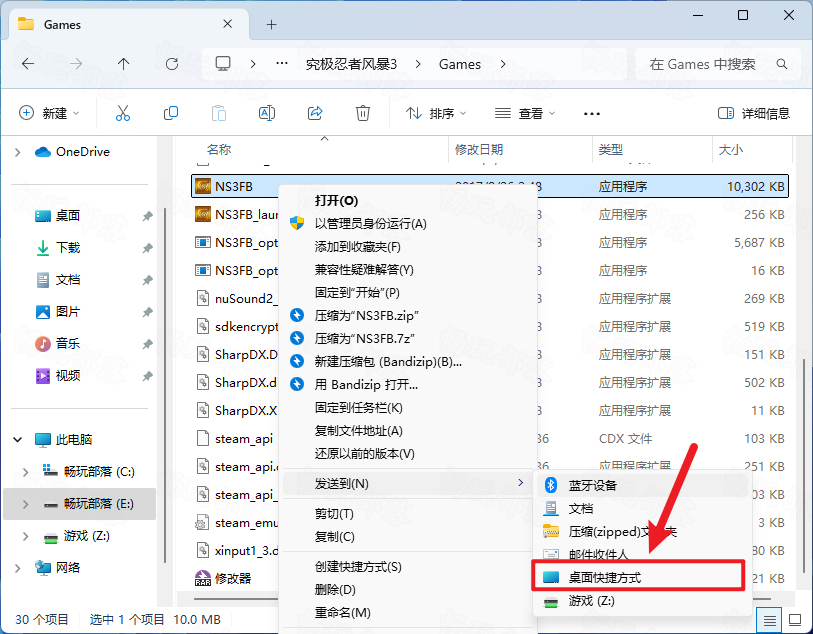Viewport: 813px width, 634px height.
Task: Click the search magnifier icon
Action: 782,64
